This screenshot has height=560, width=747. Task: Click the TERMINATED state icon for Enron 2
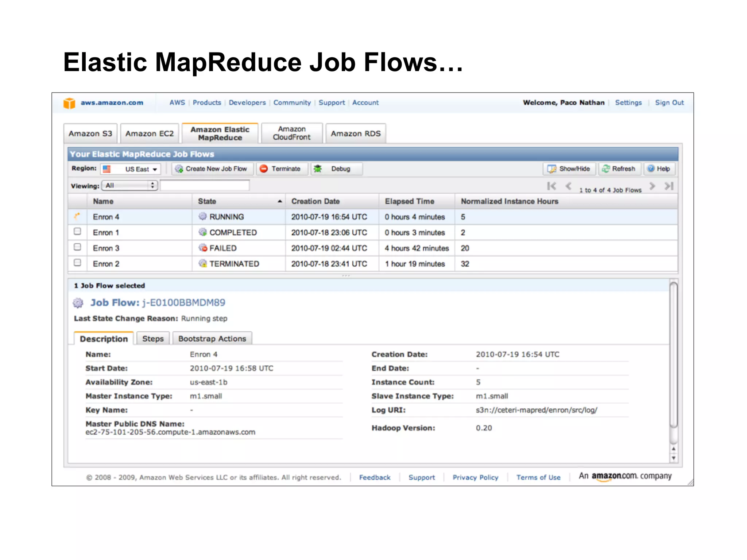(x=202, y=264)
